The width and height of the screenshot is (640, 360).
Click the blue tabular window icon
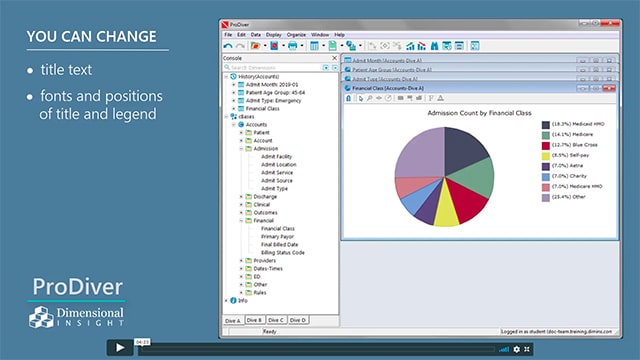coord(314,46)
